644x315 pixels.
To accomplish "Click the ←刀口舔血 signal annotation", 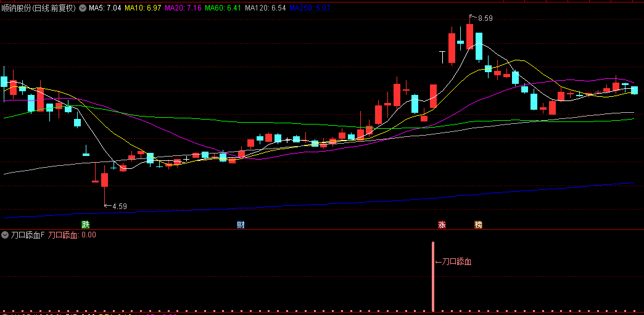I will [453, 261].
